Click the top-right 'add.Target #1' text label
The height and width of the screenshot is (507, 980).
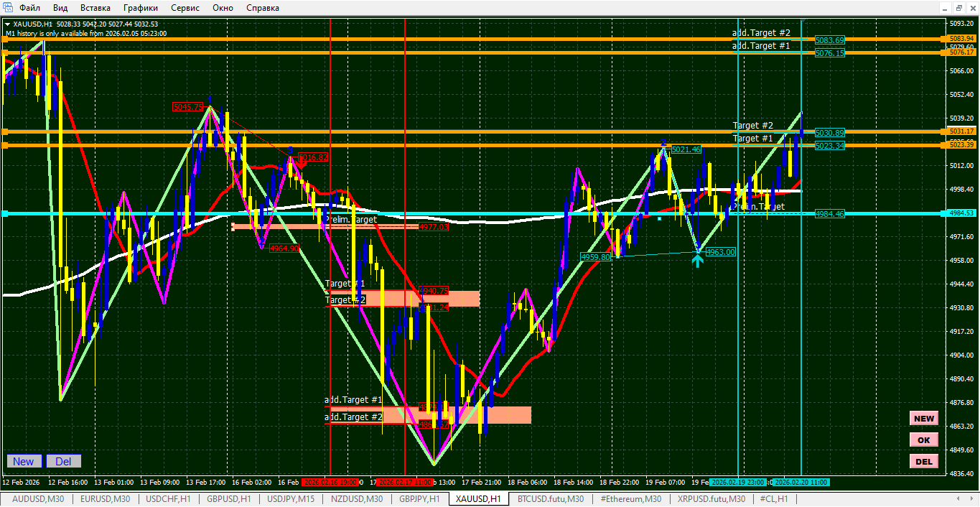click(761, 45)
